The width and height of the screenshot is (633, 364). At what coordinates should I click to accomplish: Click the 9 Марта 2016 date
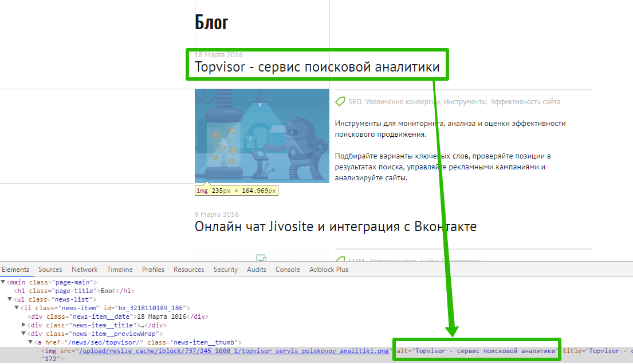coord(217,214)
